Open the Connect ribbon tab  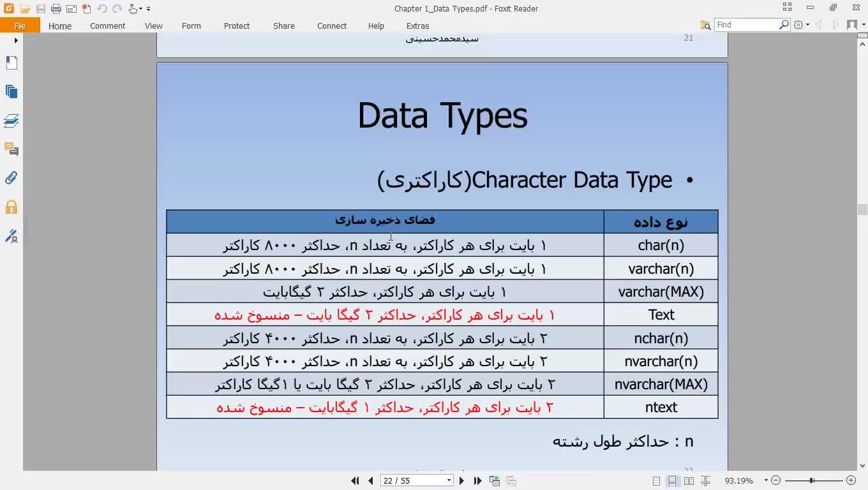(332, 26)
